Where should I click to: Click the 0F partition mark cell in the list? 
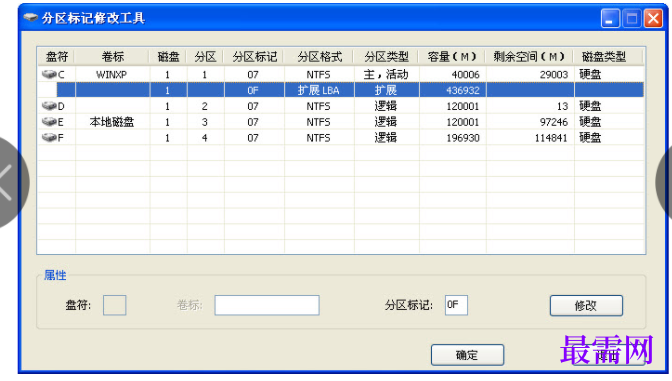coord(253,90)
